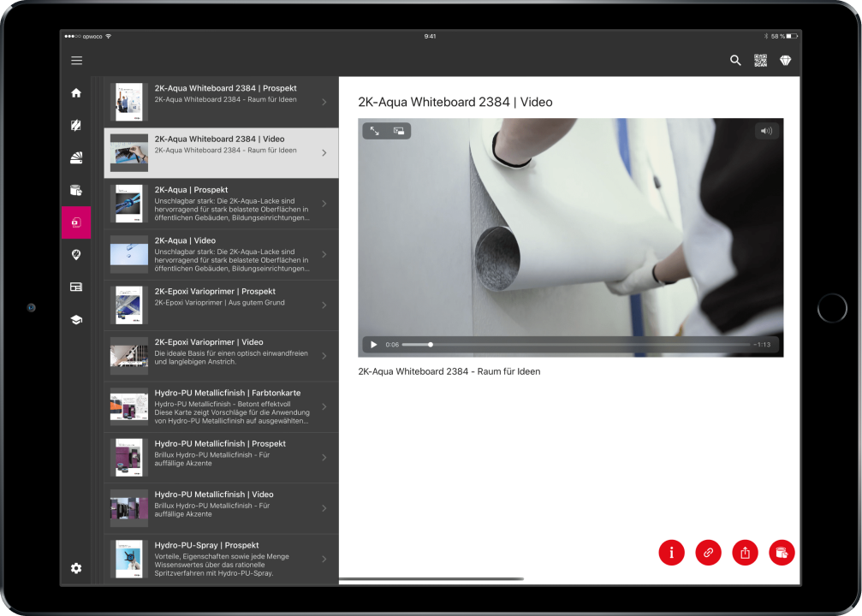The height and width of the screenshot is (616, 862).
Task: Play the 2K-Aqua Whiteboard video
Action: pos(374,345)
